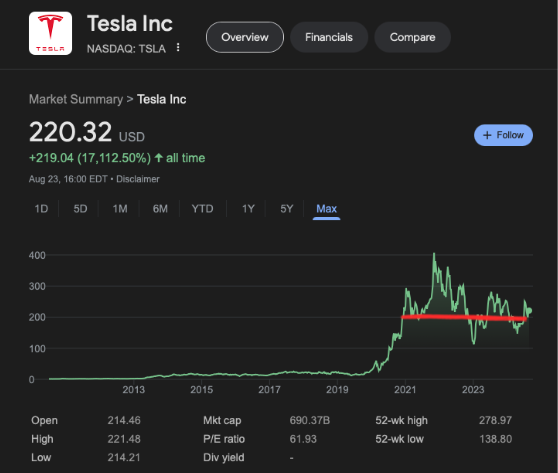Open the Disclaimer link
Image resolution: width=558 pixels, height=473 pixels.
[x=138, y=179]
